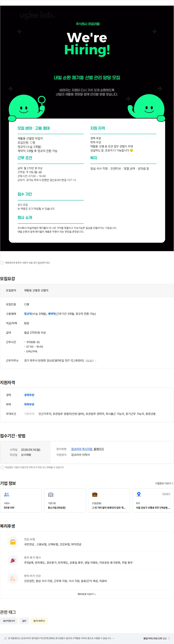Click 불법/허위/과장/오류 신고 link
The image size is (174, 644).
tap(155, 638)
